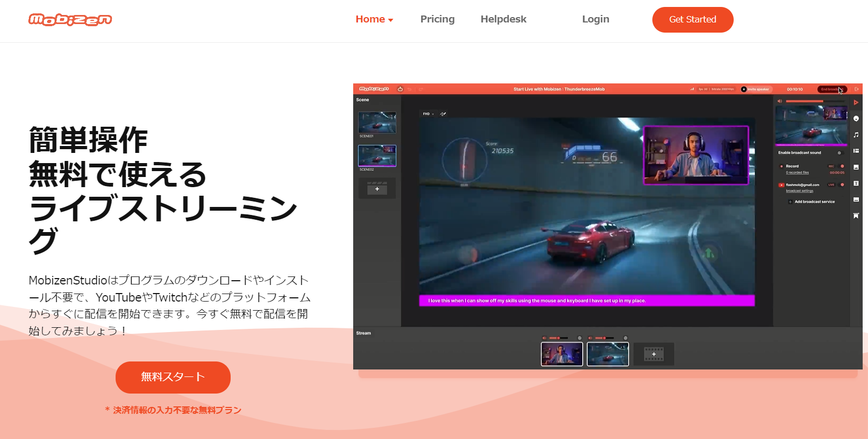Screen dimensions: 868x439
Task: Click Add broadcast service
Action: [x=811, y=202]
